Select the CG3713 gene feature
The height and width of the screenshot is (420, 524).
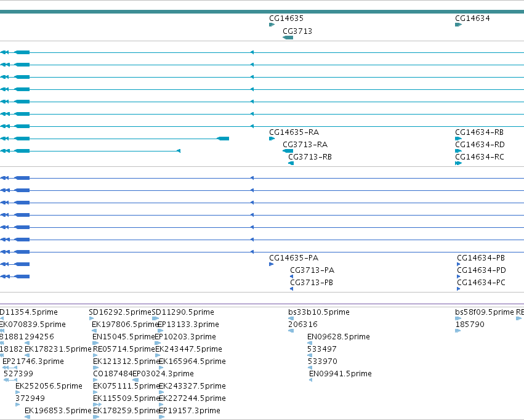(x=288, y=38)
